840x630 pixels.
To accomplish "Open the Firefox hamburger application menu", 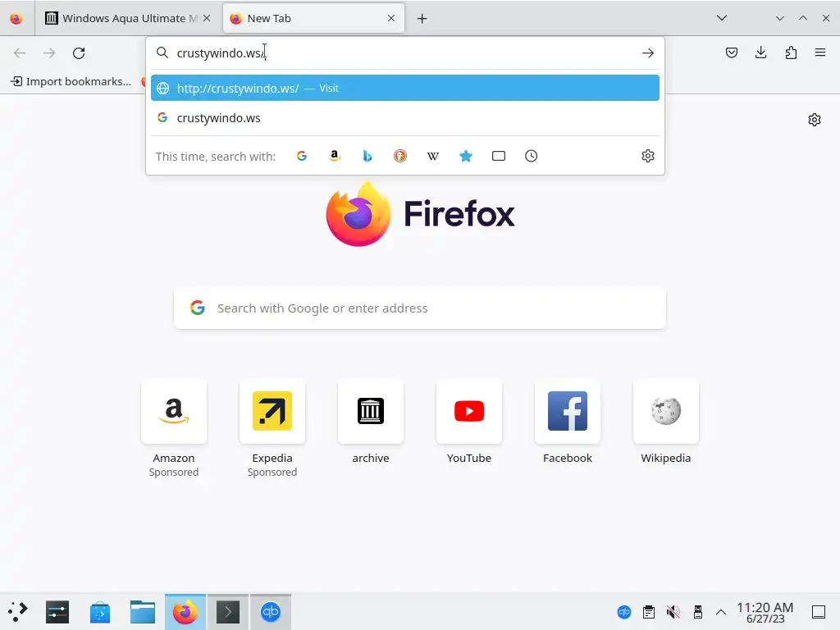I will tap(820, 52).
